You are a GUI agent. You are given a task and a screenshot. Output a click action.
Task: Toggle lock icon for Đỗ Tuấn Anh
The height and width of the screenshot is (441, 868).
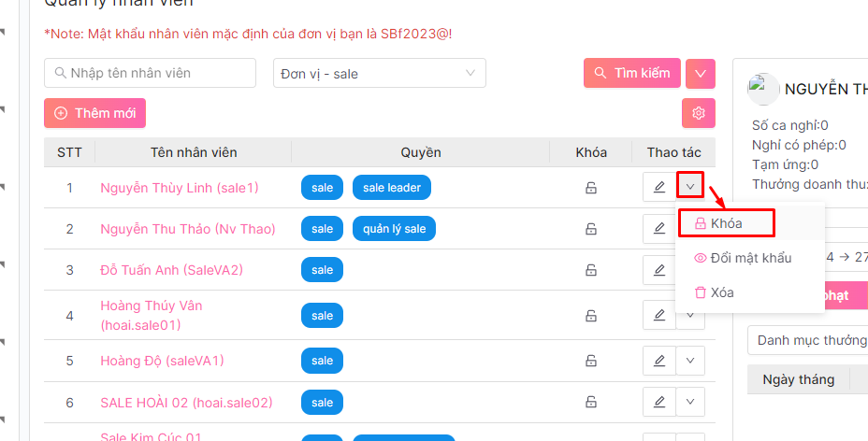[x=591, y=270]
